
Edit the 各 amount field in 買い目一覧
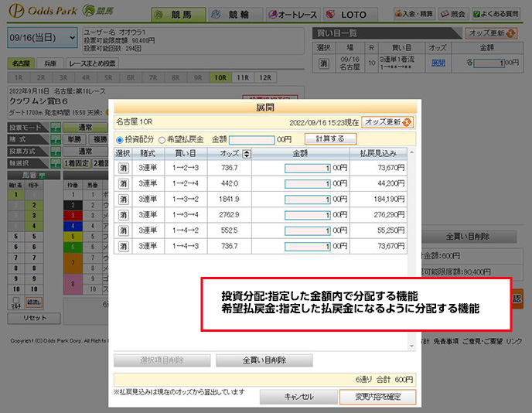[x=489, y=63]
